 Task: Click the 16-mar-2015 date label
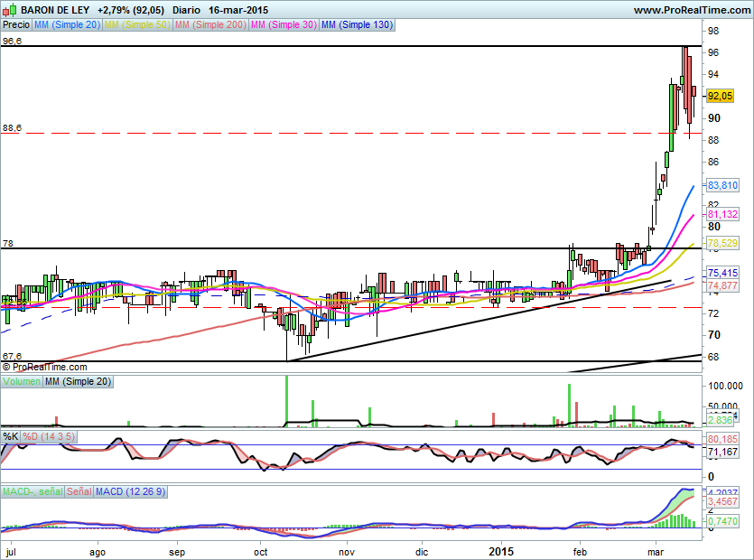tap(238, 10)
